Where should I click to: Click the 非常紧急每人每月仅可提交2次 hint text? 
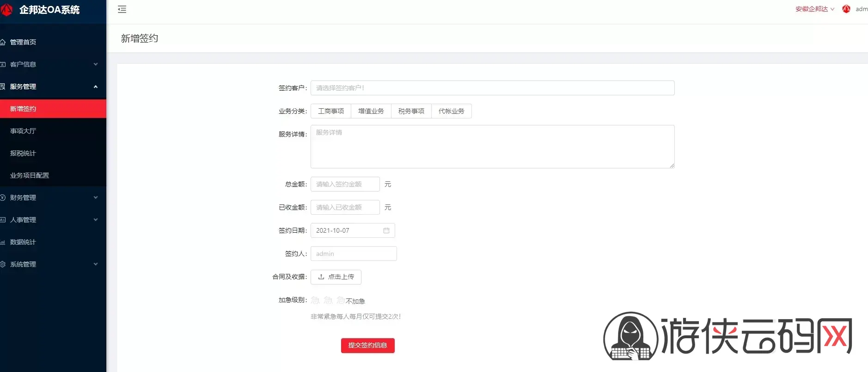coord(356,316)
